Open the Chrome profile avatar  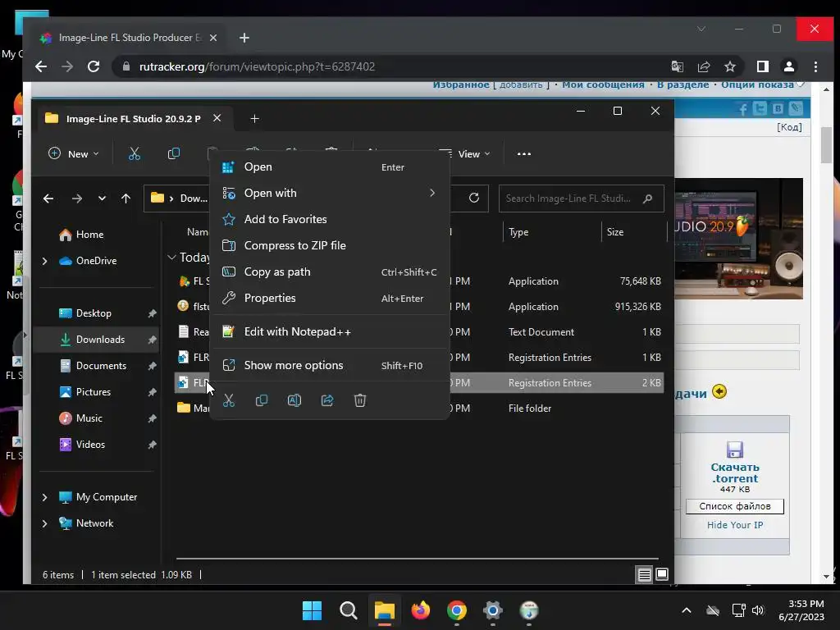[789, 66]
